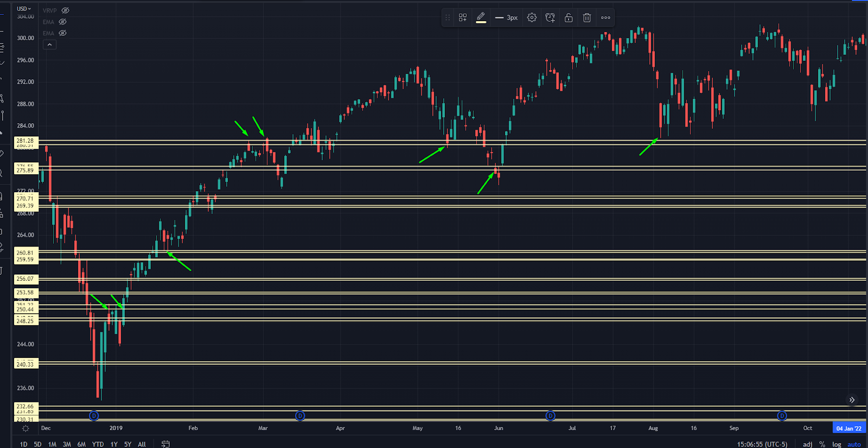The height and width of the screenshot is (448, 868).
Task: Open the go to date icon
Action: click(x=165, y=444)
